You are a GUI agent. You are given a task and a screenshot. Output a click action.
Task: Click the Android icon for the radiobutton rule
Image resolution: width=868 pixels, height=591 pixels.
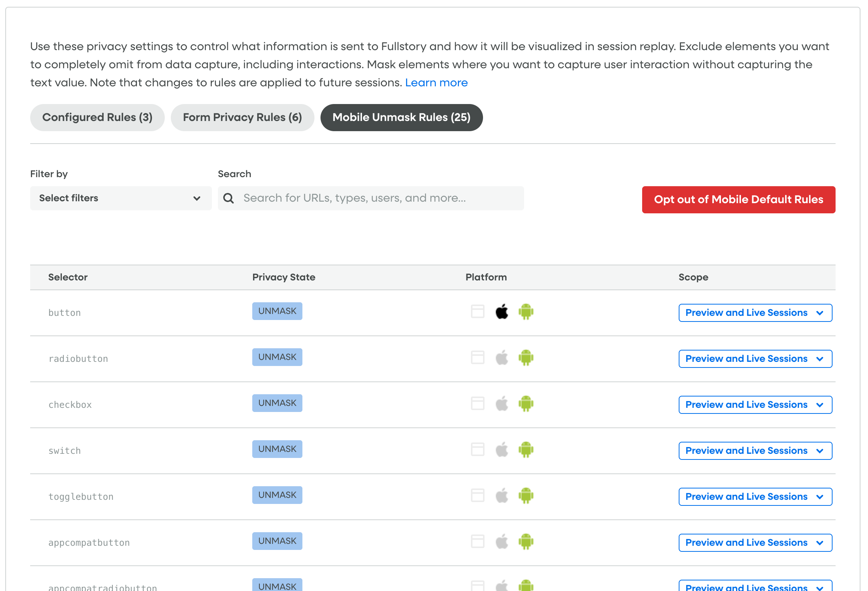[526, 358]
